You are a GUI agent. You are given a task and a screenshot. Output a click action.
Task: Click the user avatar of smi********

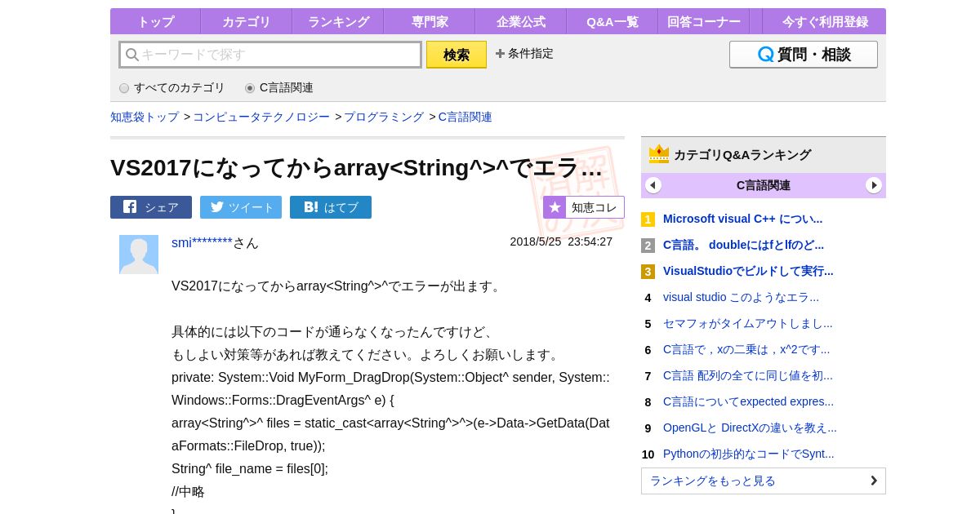click(139, 255)
